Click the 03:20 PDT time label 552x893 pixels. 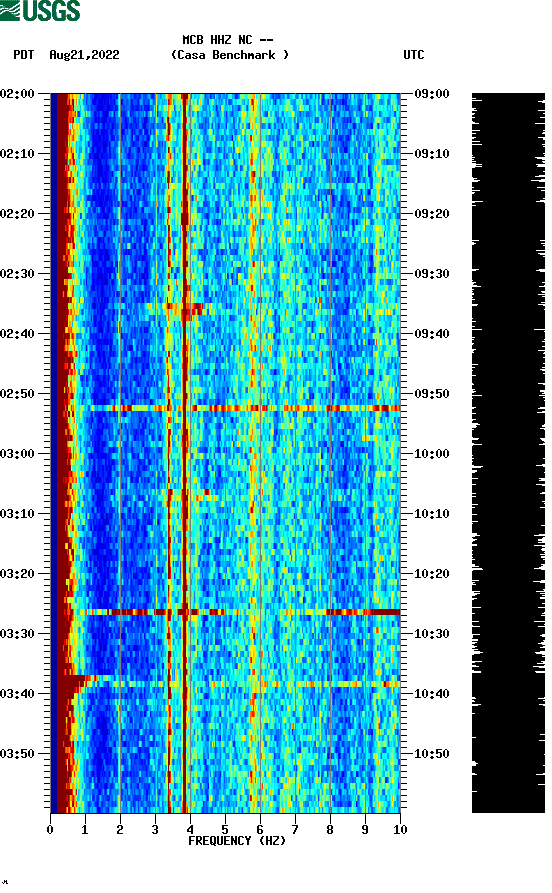[x=18, y=574]
